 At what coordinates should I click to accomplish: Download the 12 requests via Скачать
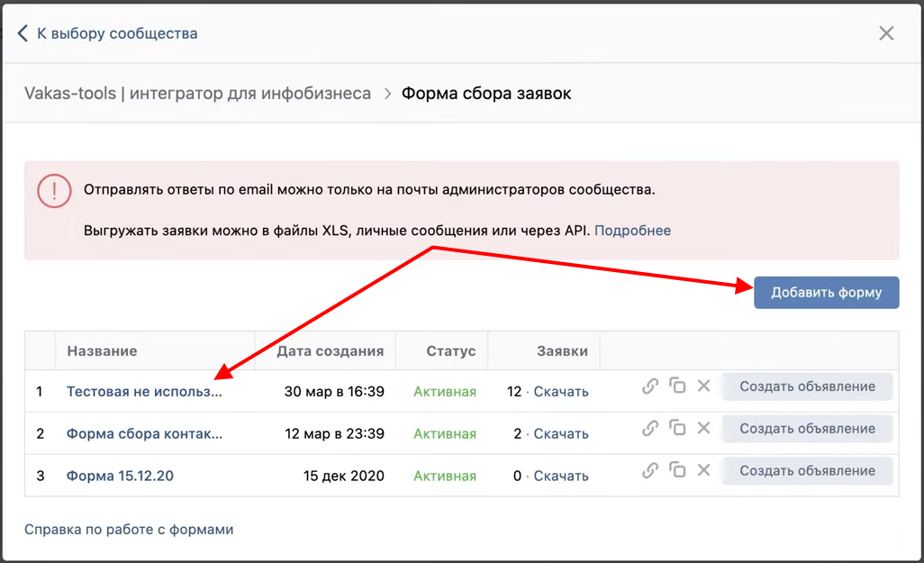point(561,392)
